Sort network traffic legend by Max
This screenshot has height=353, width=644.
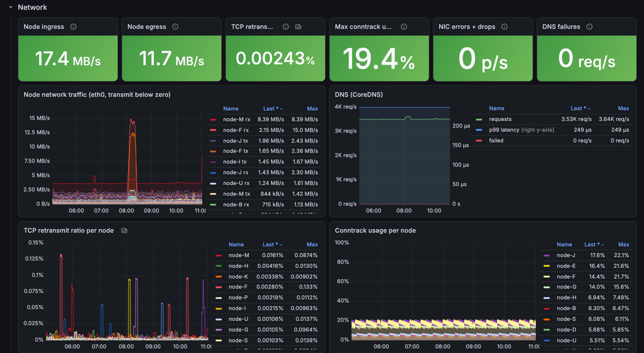coord(312,109)
